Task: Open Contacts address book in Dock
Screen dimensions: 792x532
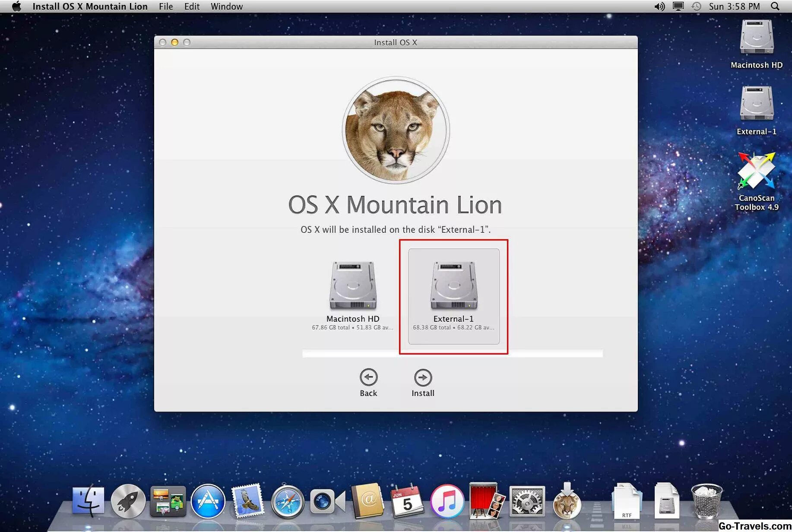Action: (x=367, y=501)
